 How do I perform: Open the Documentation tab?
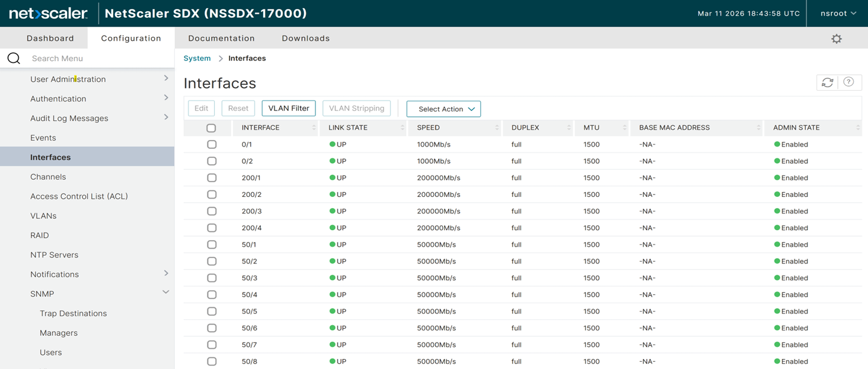point(221,38)
